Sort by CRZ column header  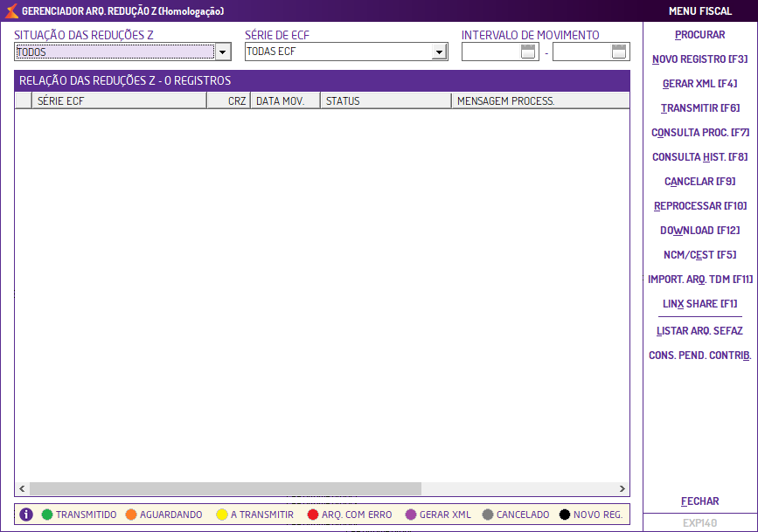(x=229, y=101)
